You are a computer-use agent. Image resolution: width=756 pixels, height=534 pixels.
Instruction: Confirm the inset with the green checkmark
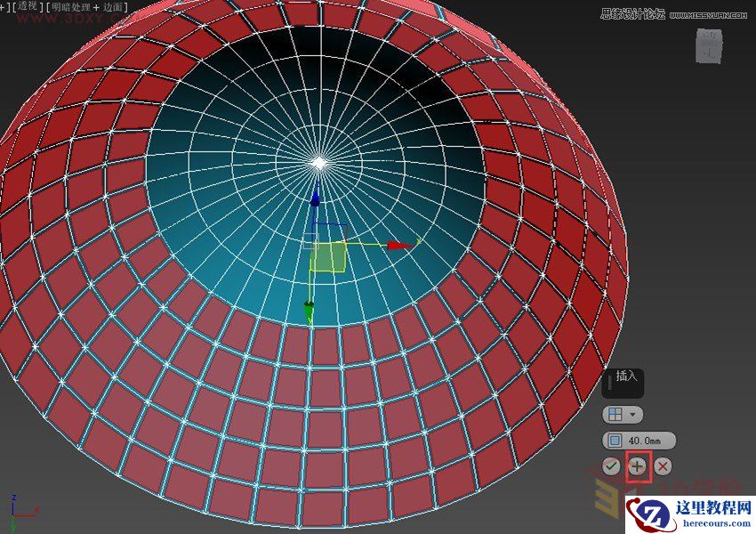point(611,466)
